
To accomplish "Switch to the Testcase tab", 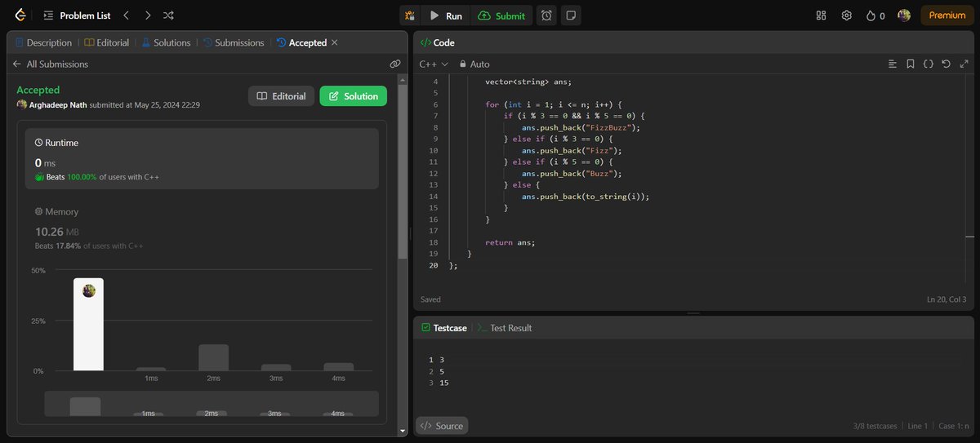I will (x=444, y=327).
